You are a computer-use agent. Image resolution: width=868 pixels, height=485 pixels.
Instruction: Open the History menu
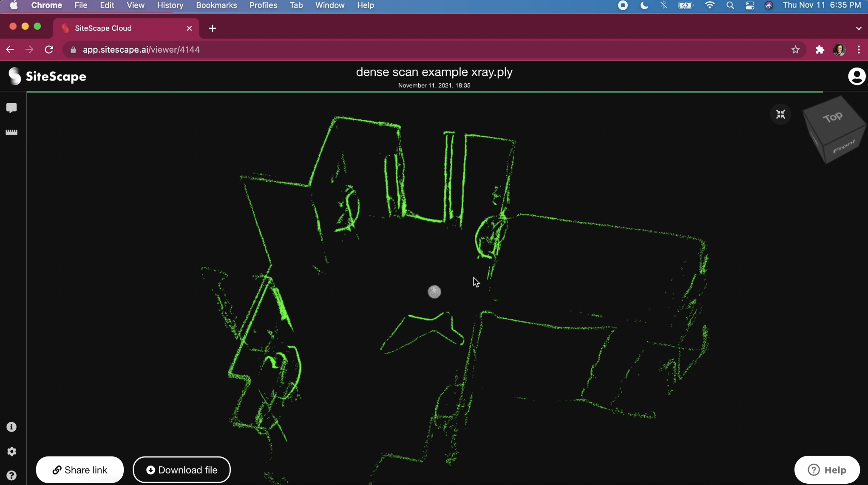(170, 6)
